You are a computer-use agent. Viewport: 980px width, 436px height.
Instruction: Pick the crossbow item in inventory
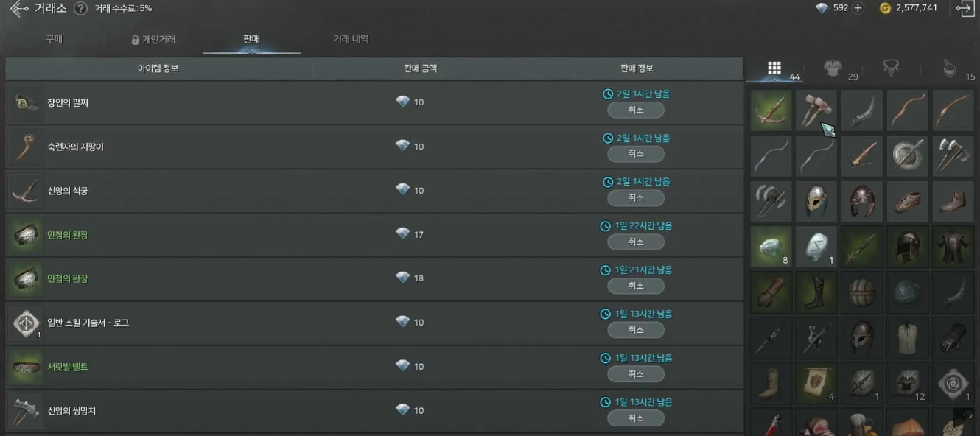tap(771, 110)
